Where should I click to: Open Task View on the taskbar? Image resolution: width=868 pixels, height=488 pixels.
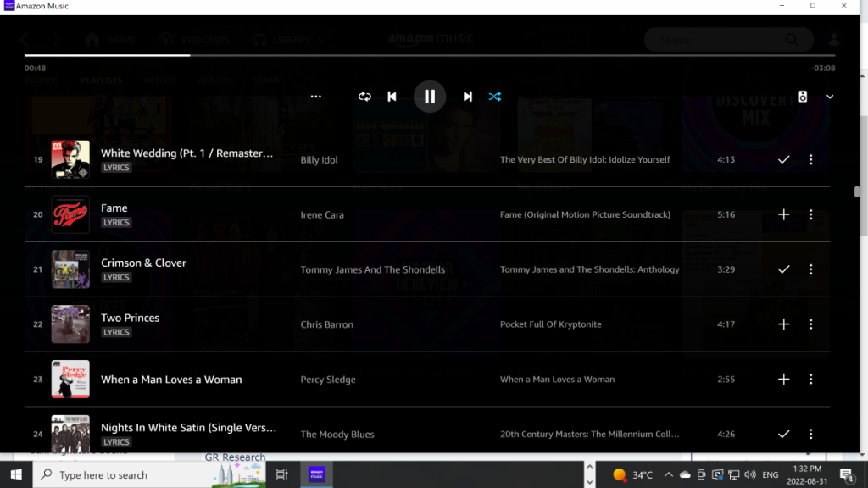281,474
